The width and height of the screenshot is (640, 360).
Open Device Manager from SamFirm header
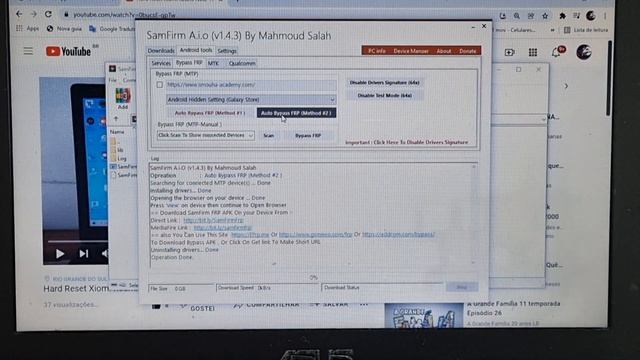tap(411, 51)
